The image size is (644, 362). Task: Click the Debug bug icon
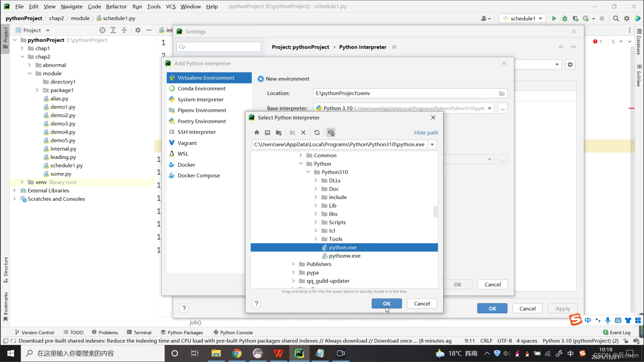tap(565, 18)
